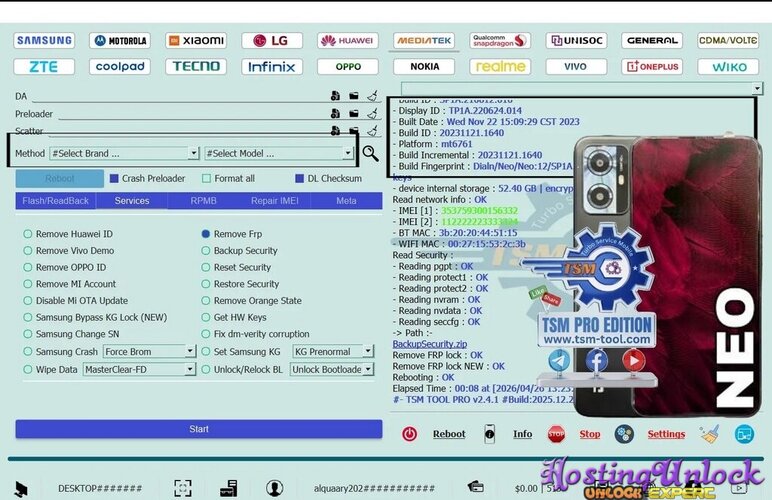
Task: Clear the DA file path with broom icon
Action: 372,95
